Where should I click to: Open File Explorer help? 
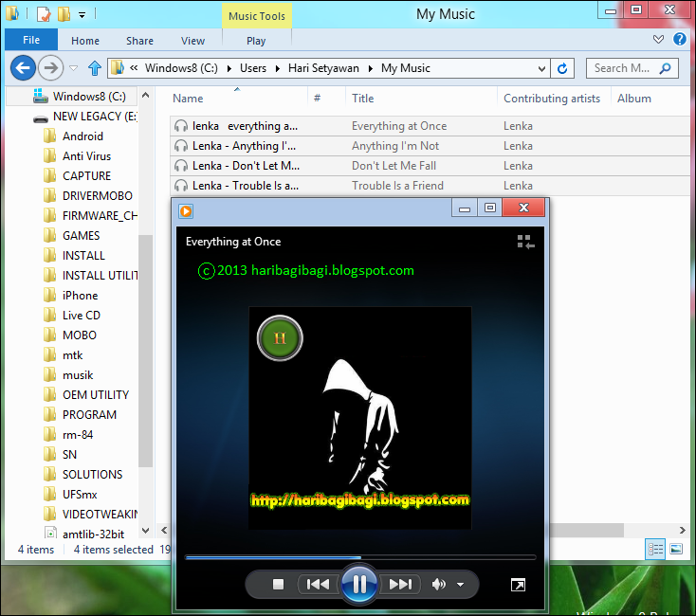tap(680, 40)
